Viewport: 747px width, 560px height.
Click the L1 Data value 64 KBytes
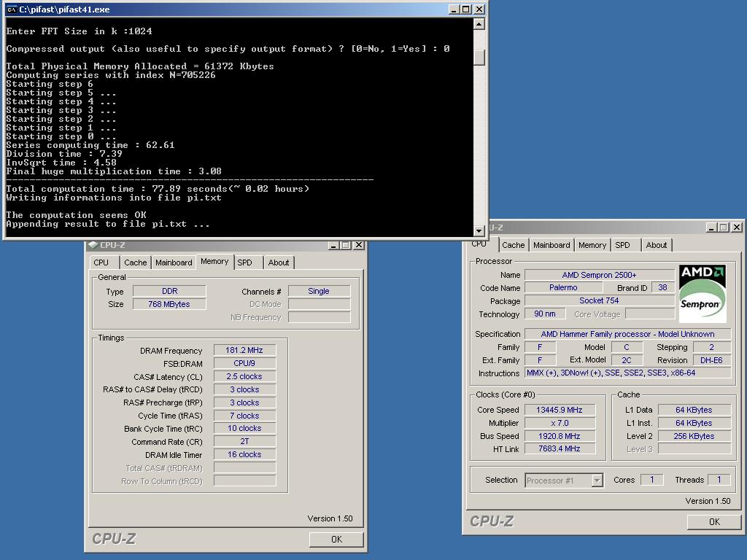[694, 410]
